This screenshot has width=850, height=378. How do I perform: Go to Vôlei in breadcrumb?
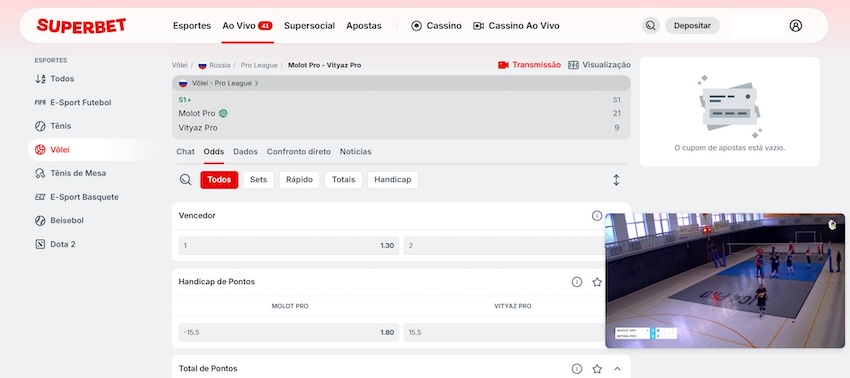(x=179, y=65)
